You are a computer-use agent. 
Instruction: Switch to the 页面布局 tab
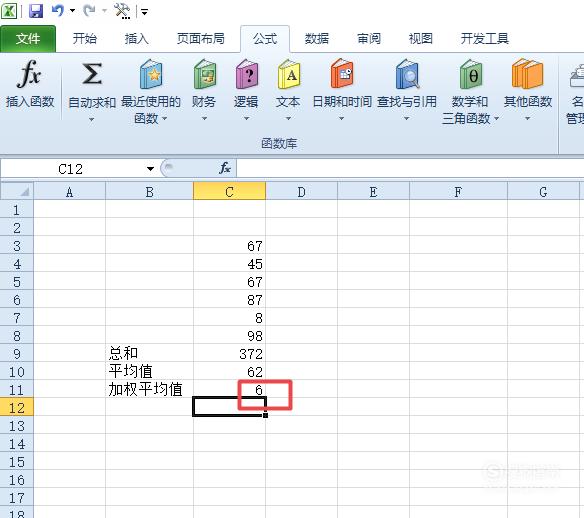coord(200,38)
